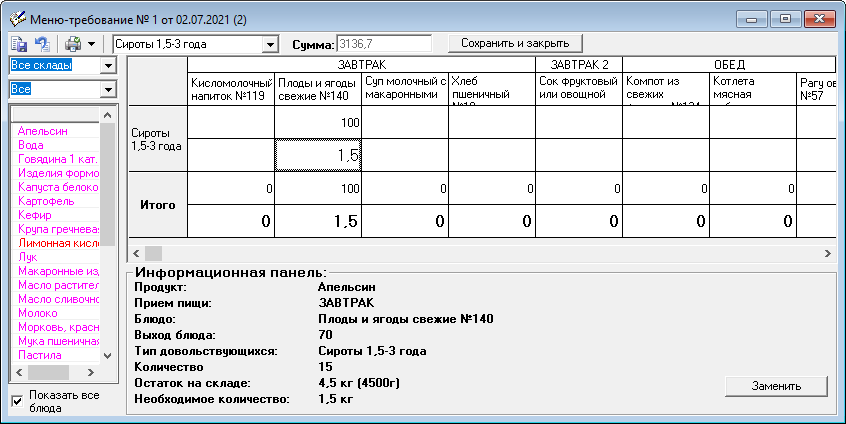Expand the 'Сироты 1,5-3 года' combo box
Image resolution: width=846 pixels, height=424 pixels.
click(270, 44)
